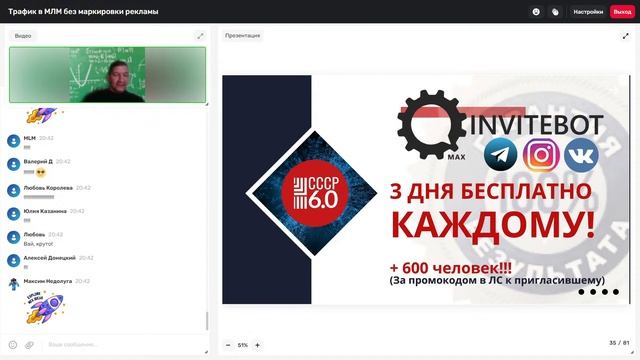
Task: Click the Instagram icon on the slide
Action: point(541,155)
